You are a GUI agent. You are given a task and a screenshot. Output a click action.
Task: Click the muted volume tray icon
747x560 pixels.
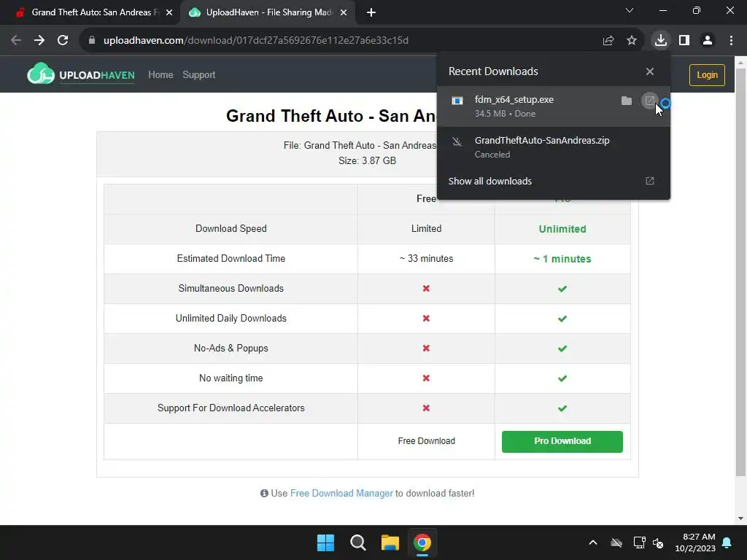pos(658,542)
